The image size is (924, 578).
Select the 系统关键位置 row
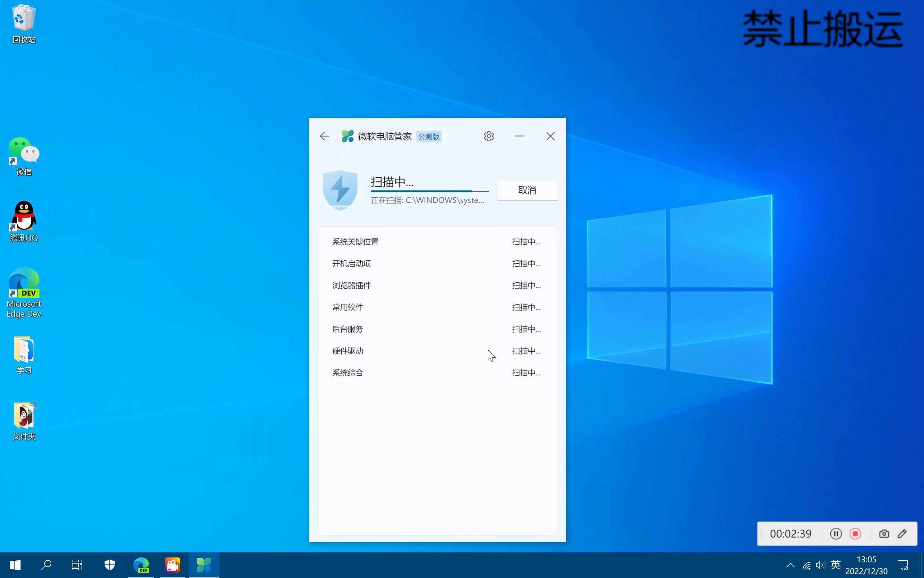pyautogui.click(x=438, y=242)
